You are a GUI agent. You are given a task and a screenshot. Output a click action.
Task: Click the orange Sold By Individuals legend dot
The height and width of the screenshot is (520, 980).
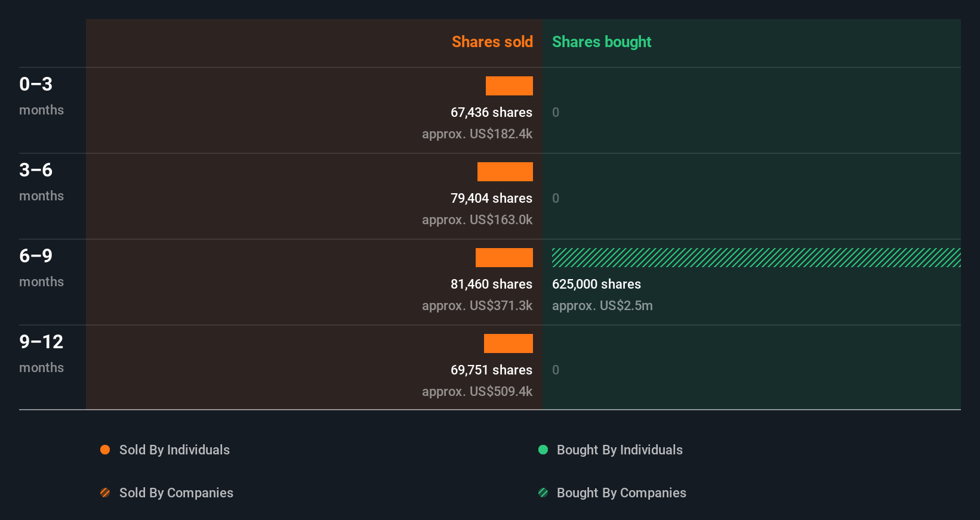click(105, 450)
